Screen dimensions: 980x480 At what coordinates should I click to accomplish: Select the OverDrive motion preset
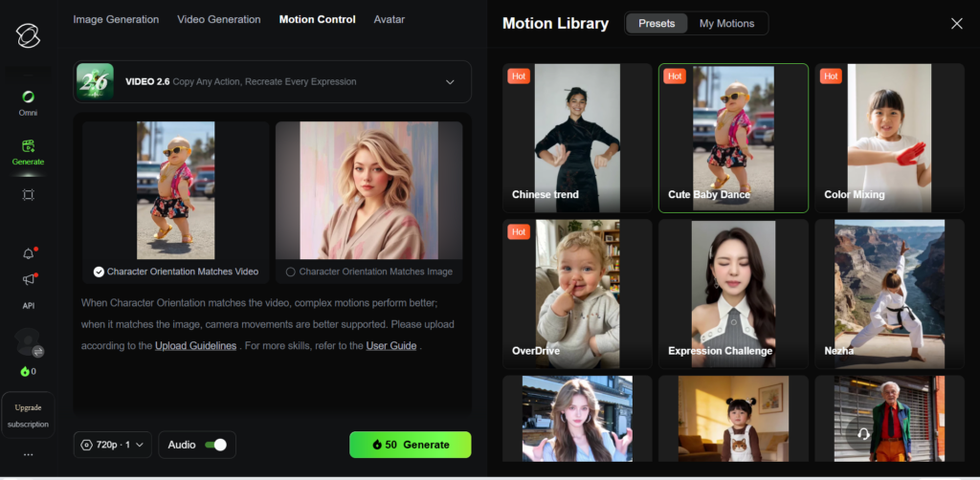pyautogui.click(x=577, y=294)
